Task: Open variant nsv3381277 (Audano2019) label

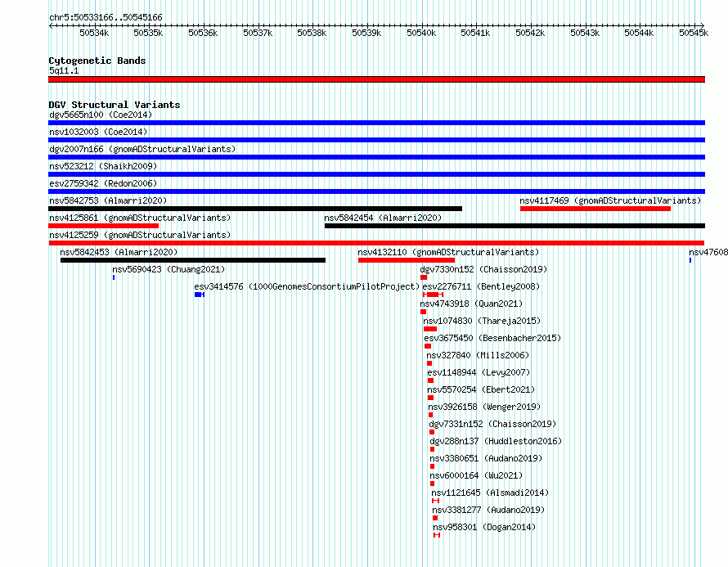Action: (x=488, y=510)
